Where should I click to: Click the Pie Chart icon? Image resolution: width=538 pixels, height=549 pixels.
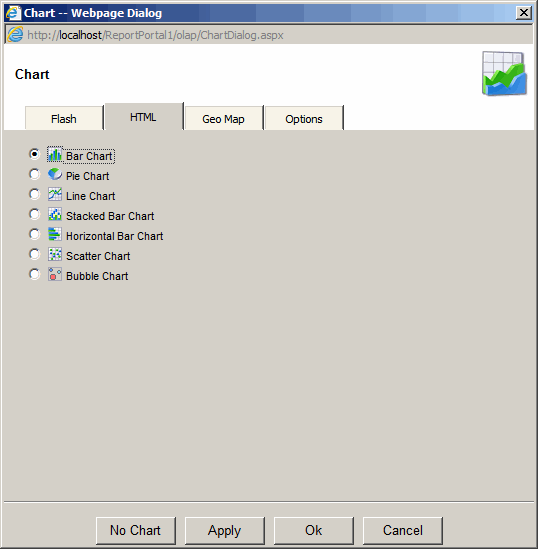pyautogui.click(x=55, y=174)
